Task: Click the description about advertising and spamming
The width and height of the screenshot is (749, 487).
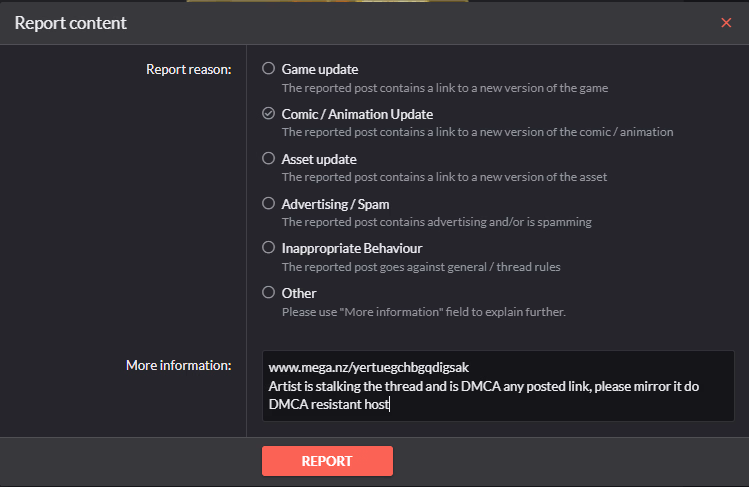Action: click(436, 222)
